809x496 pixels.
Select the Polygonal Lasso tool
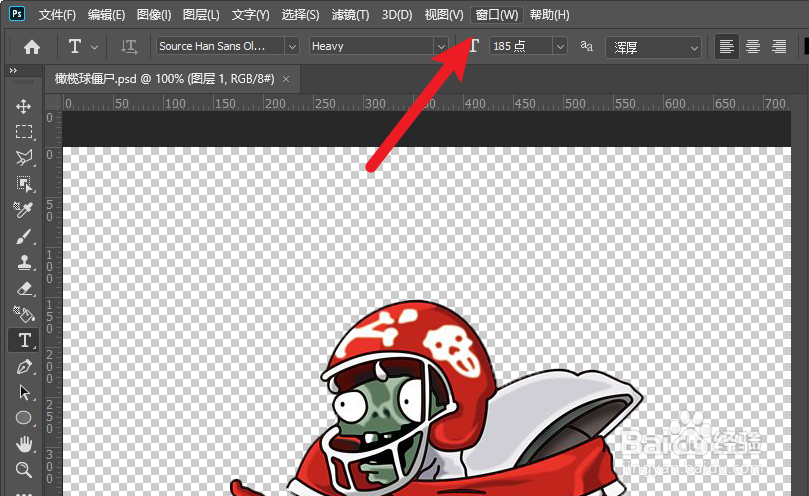[x=24, y=157]
